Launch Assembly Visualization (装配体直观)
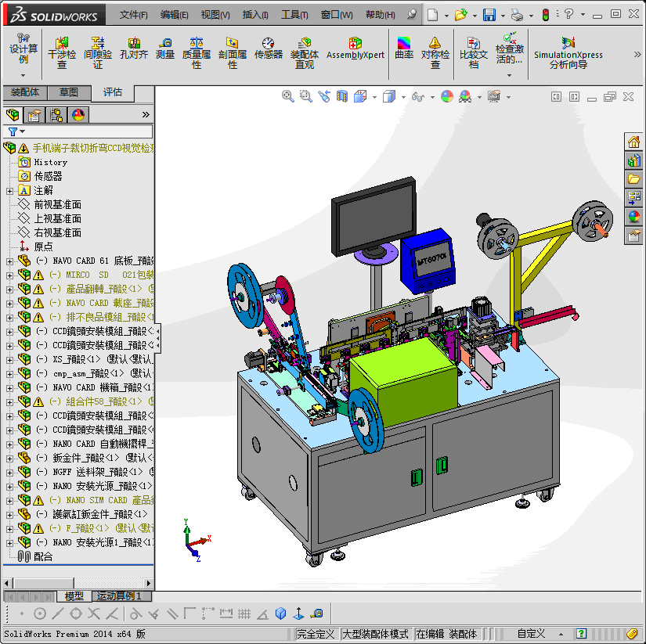 pos(305,52)
